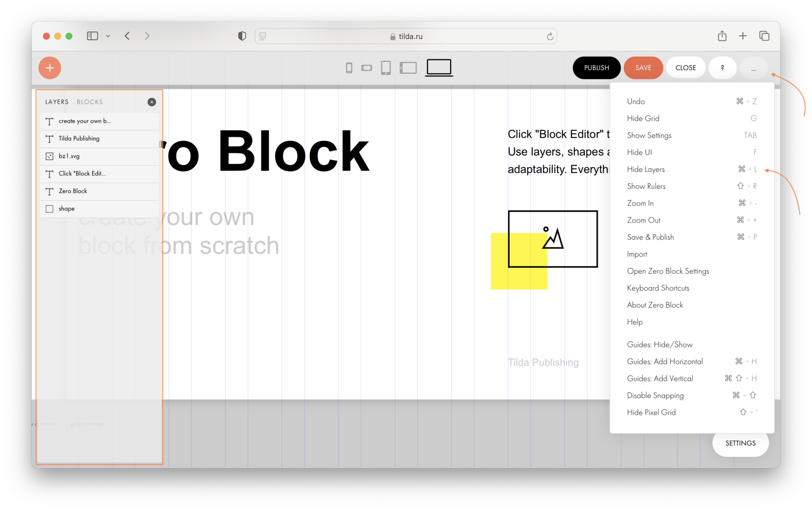Click the PUBLISH button

[596, 68]
